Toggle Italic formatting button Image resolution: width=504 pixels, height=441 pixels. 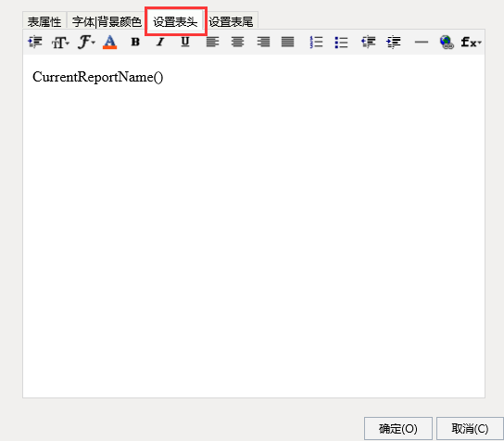(x=160, y=42)
